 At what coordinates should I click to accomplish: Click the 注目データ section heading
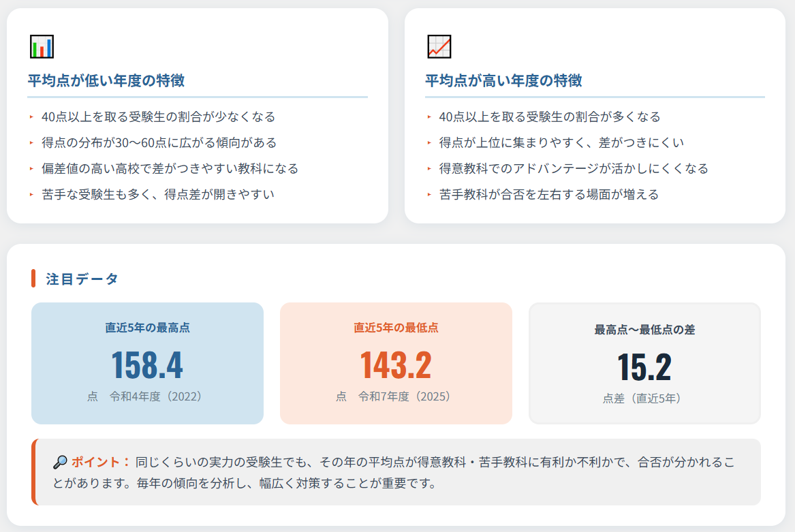[82, 279]
